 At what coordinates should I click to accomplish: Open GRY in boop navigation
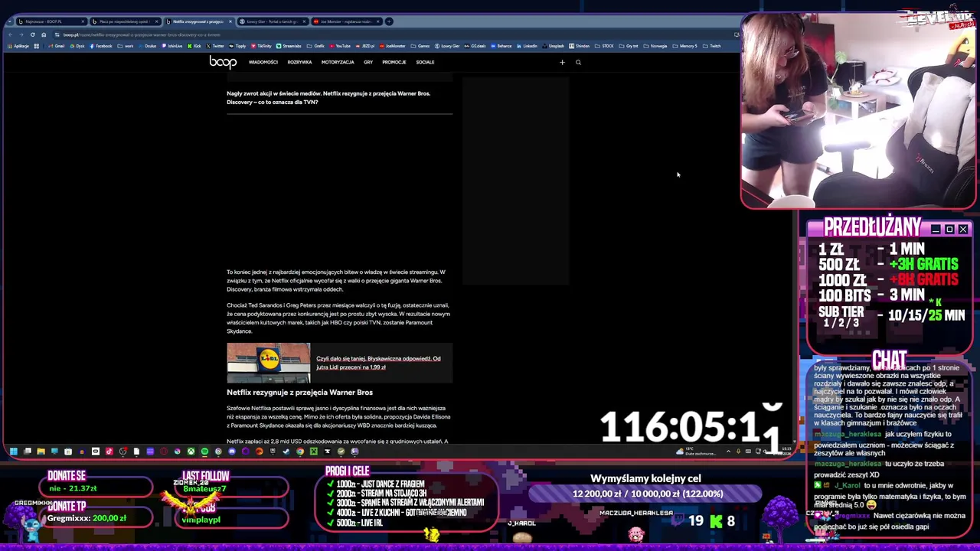pos(368,62)
